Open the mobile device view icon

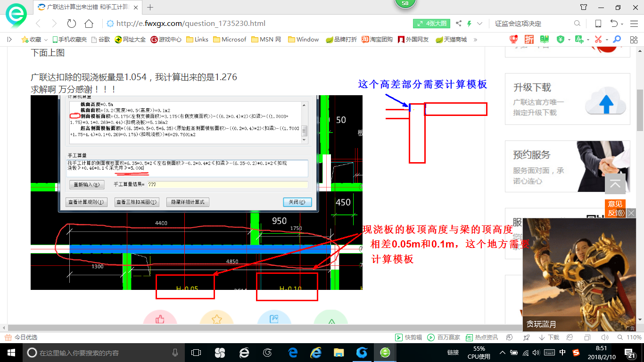pyautogui.click(x=598, y=24)
